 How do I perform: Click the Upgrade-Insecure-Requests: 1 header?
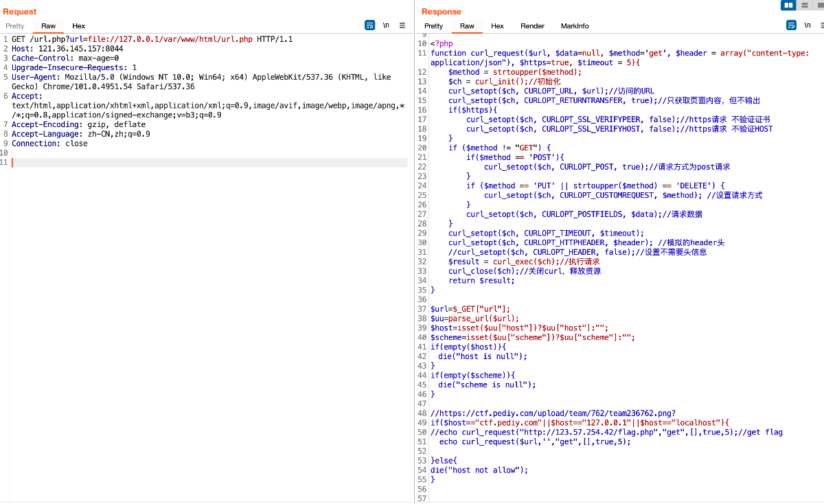pos(74,68)
